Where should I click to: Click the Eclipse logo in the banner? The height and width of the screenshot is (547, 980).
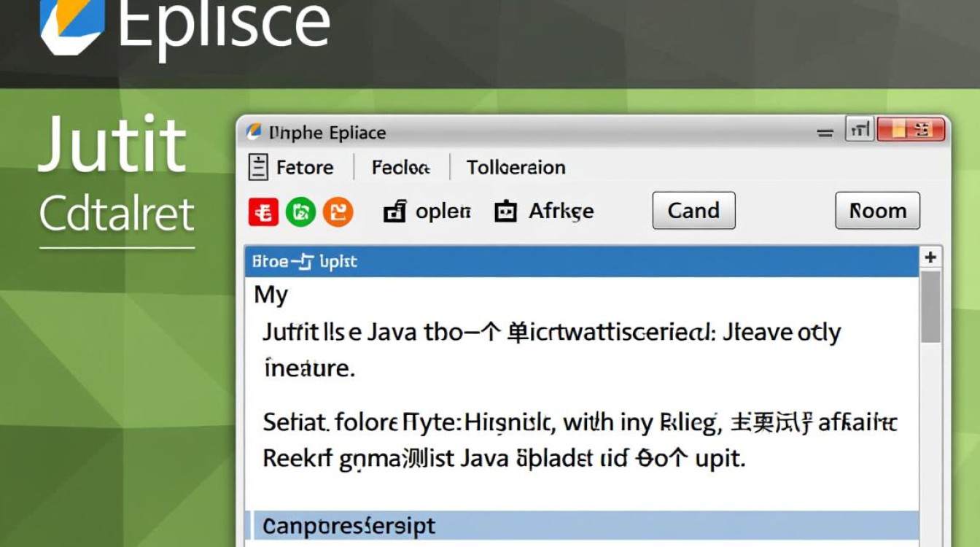pos(71,26)
